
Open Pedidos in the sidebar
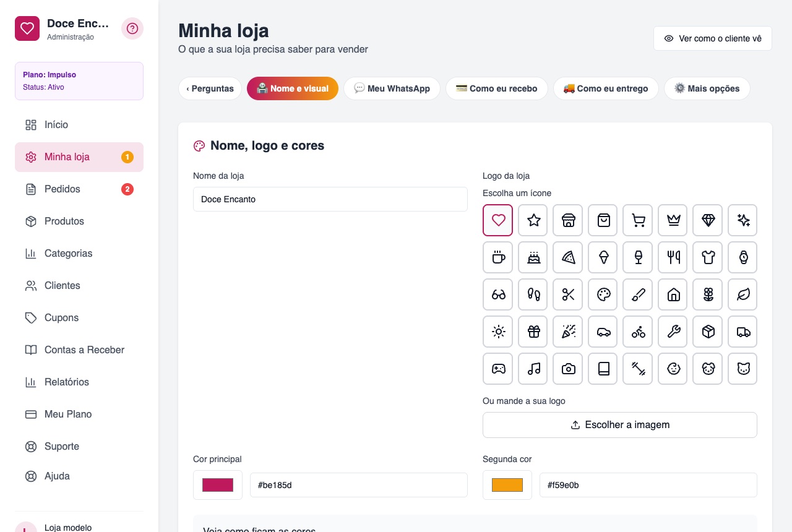pos(79,189)
